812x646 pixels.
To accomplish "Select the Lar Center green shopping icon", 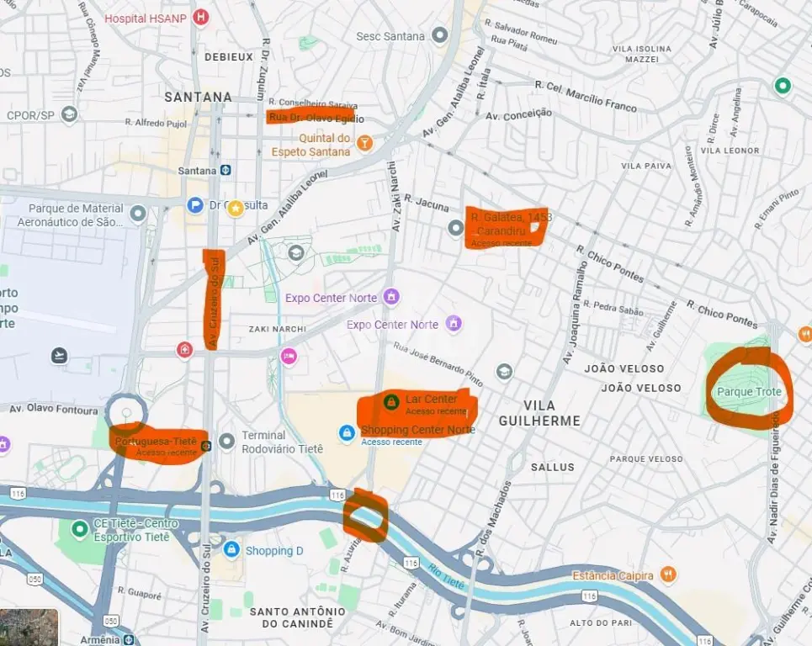I will pyautogui.click(x=391, y=401).
